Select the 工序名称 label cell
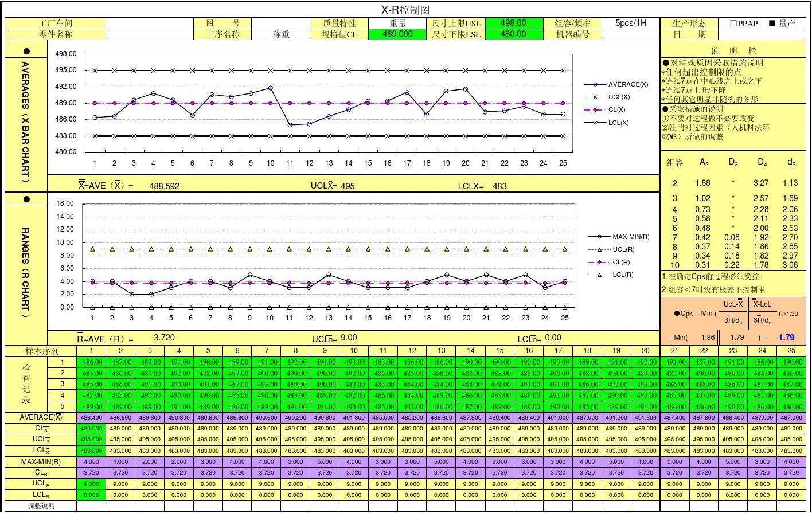The image size is (812, 513). [x=223, y=34]
